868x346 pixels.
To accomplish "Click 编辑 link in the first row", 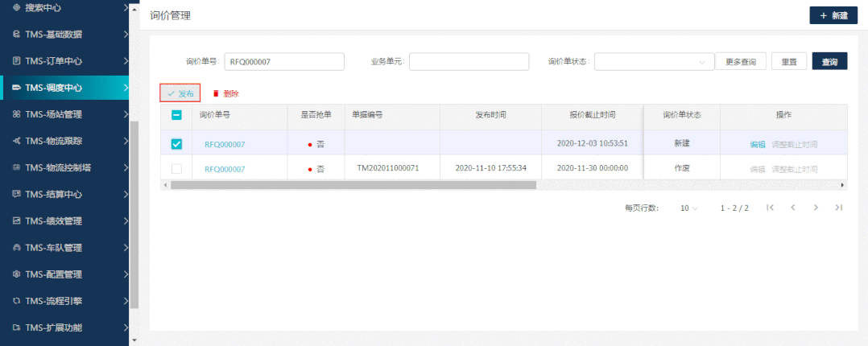I will [x=757, y=145].
